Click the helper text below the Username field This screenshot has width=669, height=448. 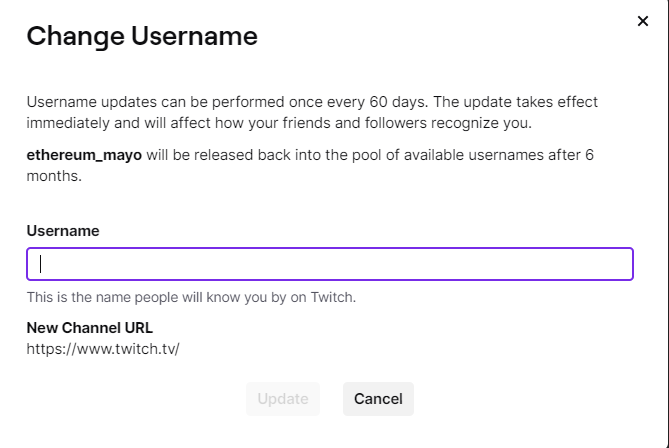tap(191, 297)
